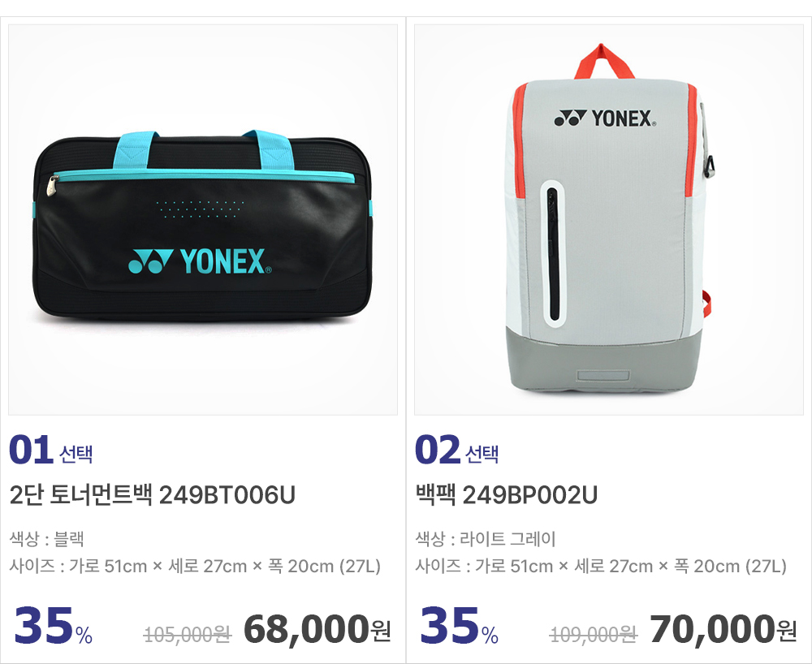Select option 01 number label
The width and height of the screenshot is (812, 664).
pos(31,449)
